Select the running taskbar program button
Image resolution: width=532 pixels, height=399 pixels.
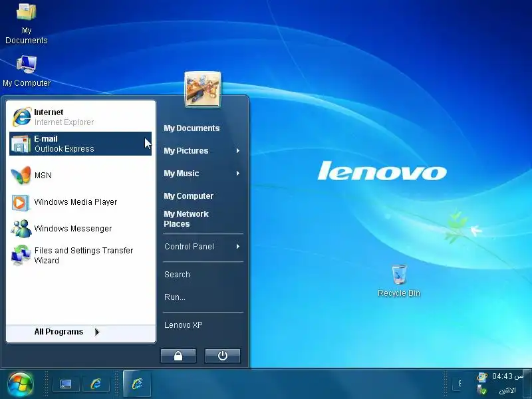(137, 384)
